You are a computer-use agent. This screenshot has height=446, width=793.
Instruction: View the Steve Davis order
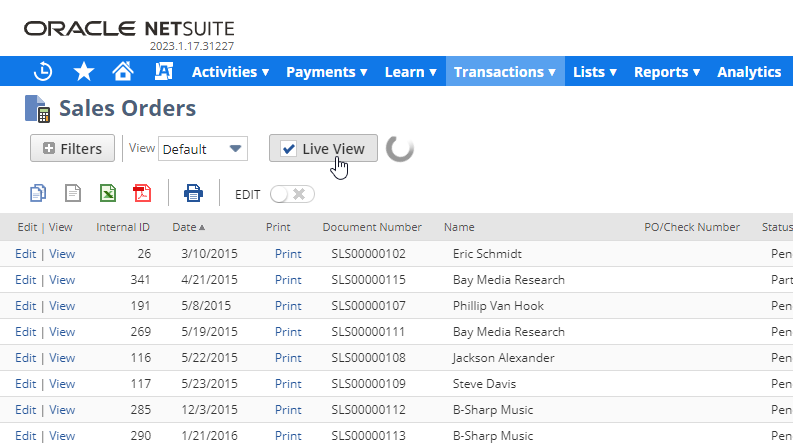62,384
